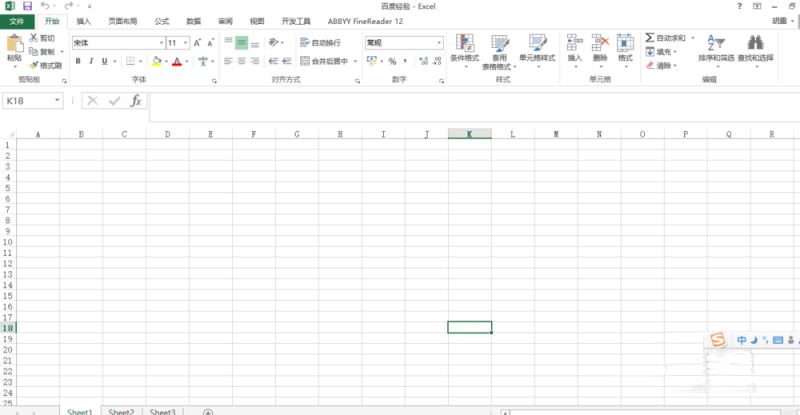Decrease cell indent
Image resolution: width=800 pixels, height=415 pixels.
tap(273, 61)
